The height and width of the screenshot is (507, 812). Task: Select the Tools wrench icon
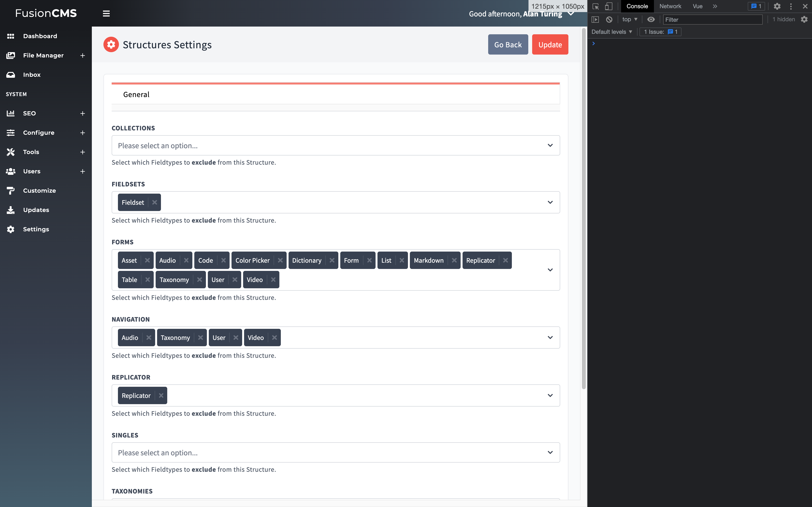pyautogui.click(x=11, y=152)
